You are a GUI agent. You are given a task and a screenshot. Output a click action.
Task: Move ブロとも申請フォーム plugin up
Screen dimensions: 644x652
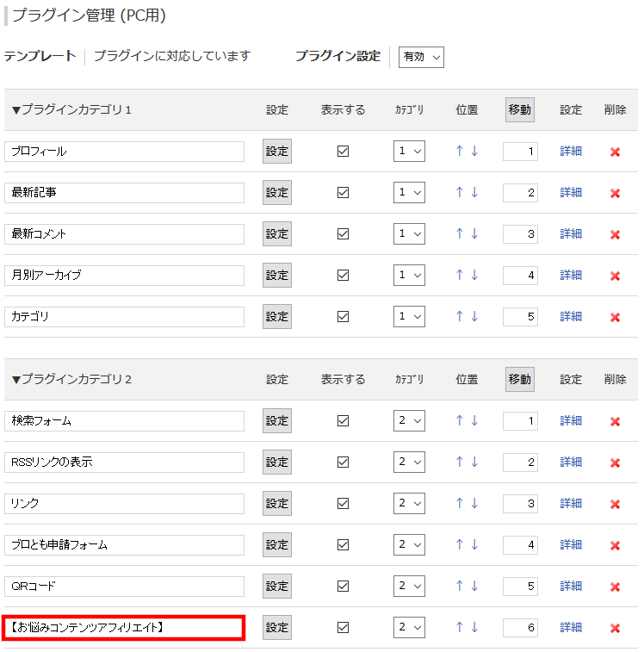point(459,544)
